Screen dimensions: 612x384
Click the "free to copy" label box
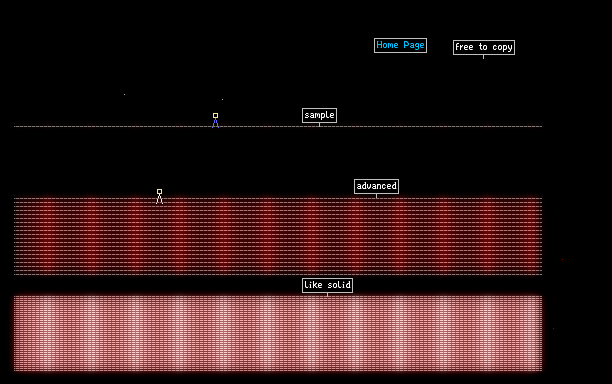click(484, 47)
